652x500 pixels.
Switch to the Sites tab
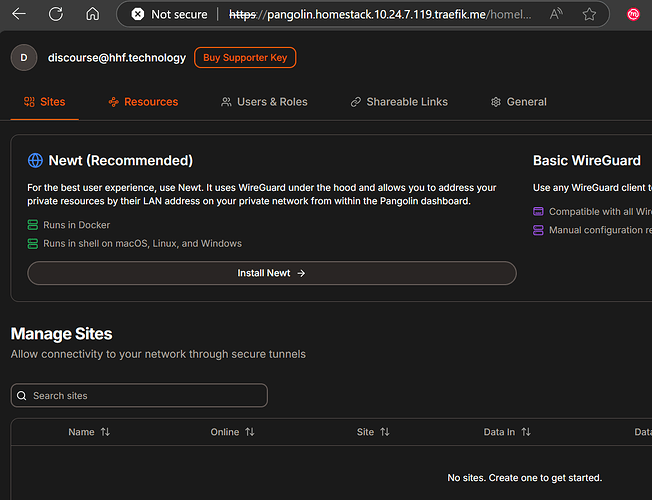pos(44,102)
